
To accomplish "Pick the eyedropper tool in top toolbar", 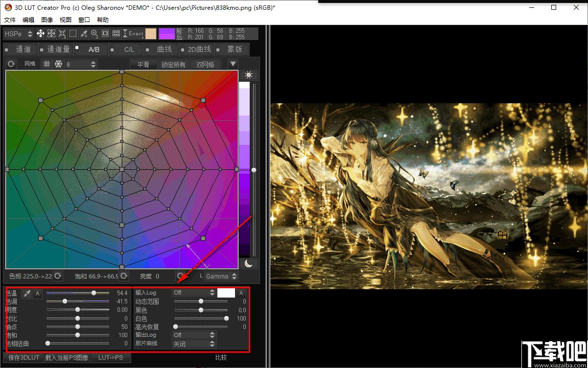I will [84, 33].
